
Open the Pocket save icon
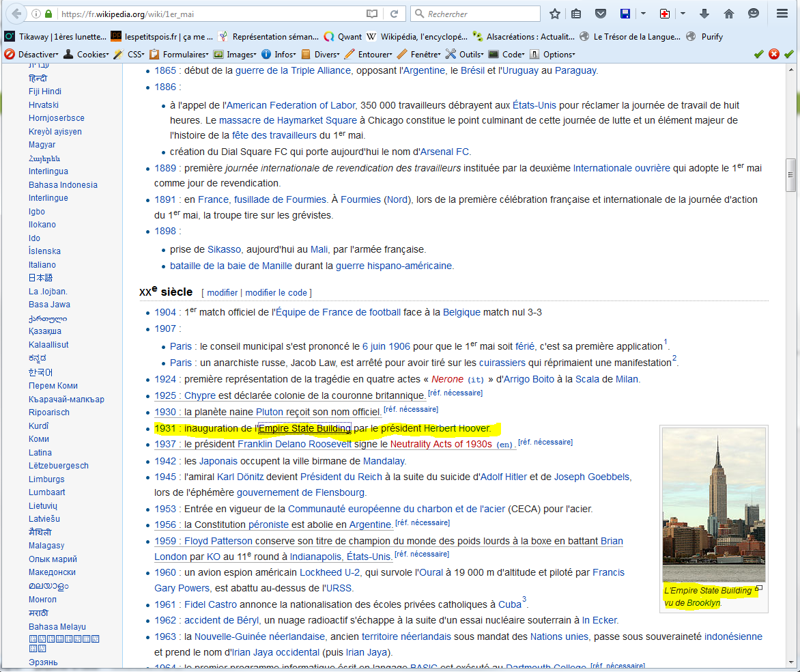tap(600, 14)
